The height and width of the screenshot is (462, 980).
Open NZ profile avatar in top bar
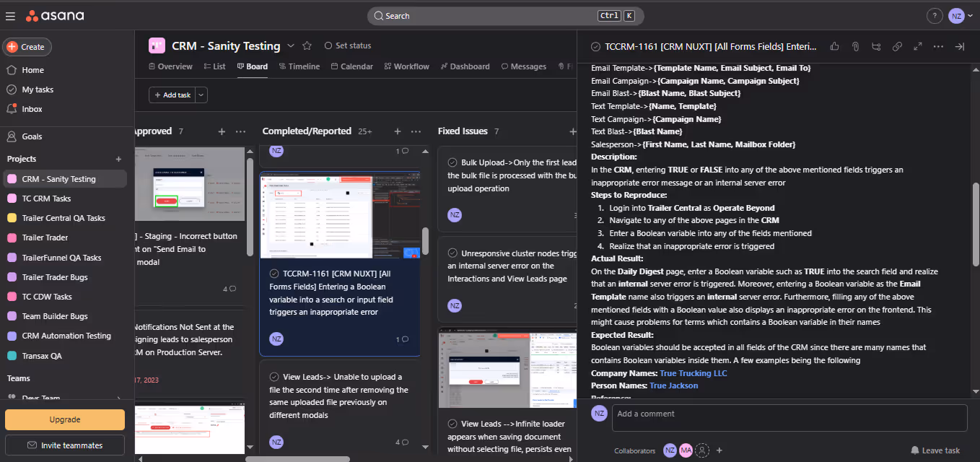click(956, 16)
